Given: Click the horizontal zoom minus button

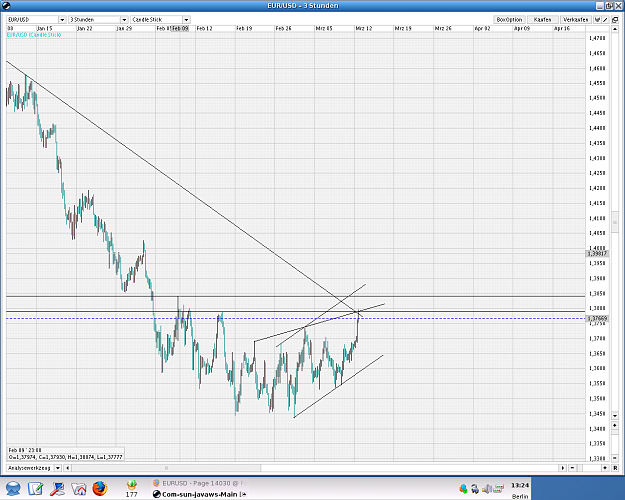Looking at the screenshot, I should (572, 468).
